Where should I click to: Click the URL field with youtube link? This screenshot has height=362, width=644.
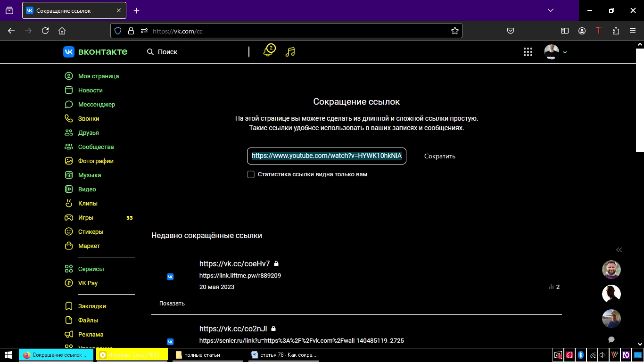[327, 156]
